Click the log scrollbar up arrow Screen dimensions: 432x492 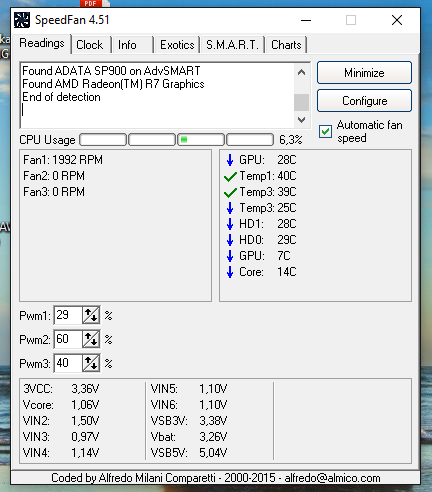301,72
